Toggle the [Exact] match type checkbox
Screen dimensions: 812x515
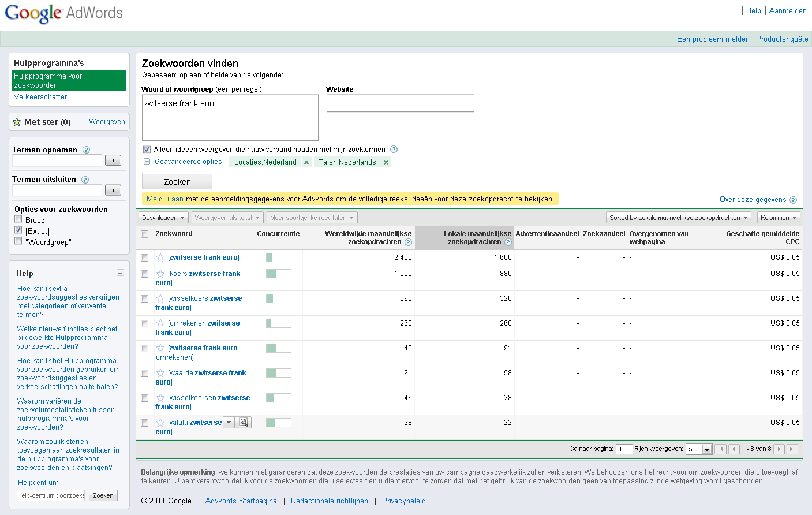click(x=18, y=230)
